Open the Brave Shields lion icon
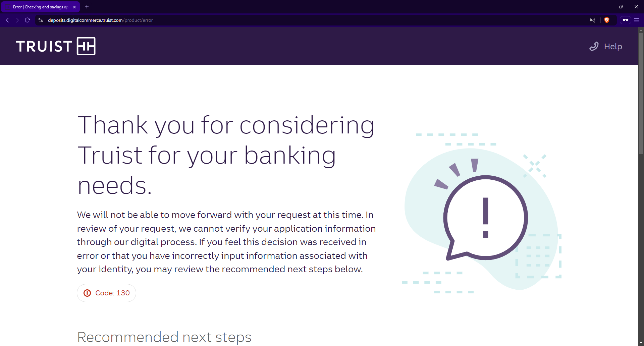Viewport: 644px width, 346px height. click(607, 20)
